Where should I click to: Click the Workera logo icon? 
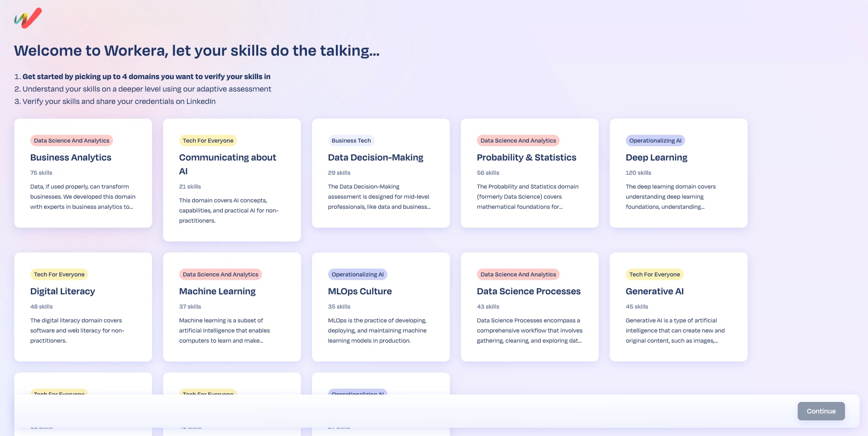click(x=28, y=18)
